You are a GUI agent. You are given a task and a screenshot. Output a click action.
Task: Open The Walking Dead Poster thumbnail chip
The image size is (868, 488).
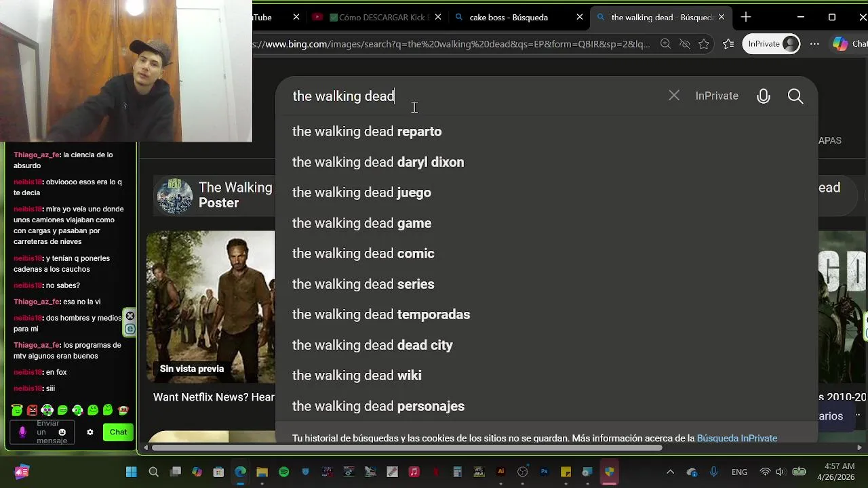pyautogui.click(x=214, y=195)
